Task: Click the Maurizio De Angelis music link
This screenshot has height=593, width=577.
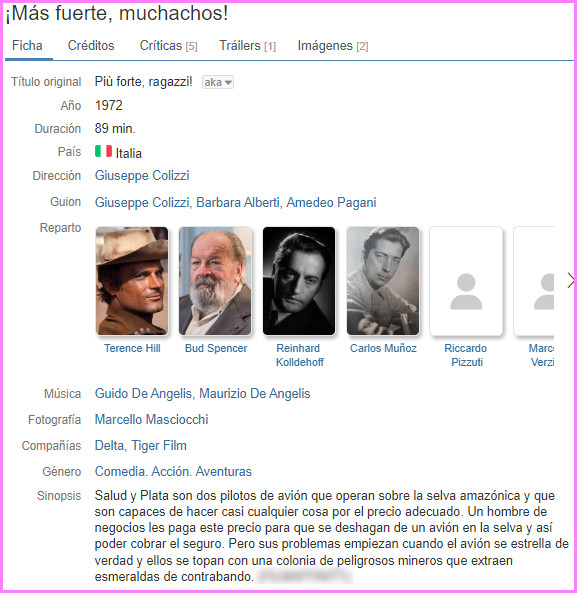Action: [x=255, y=394]
